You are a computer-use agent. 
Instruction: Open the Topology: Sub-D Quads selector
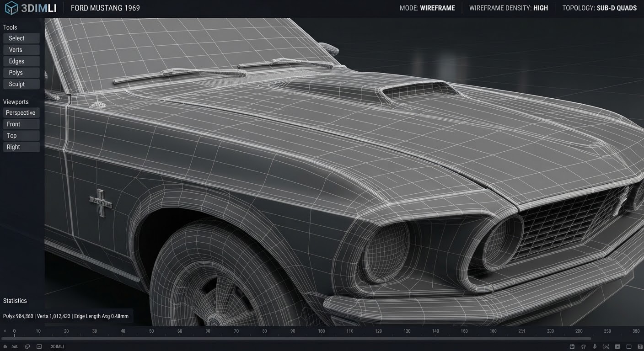click(599, 8)
